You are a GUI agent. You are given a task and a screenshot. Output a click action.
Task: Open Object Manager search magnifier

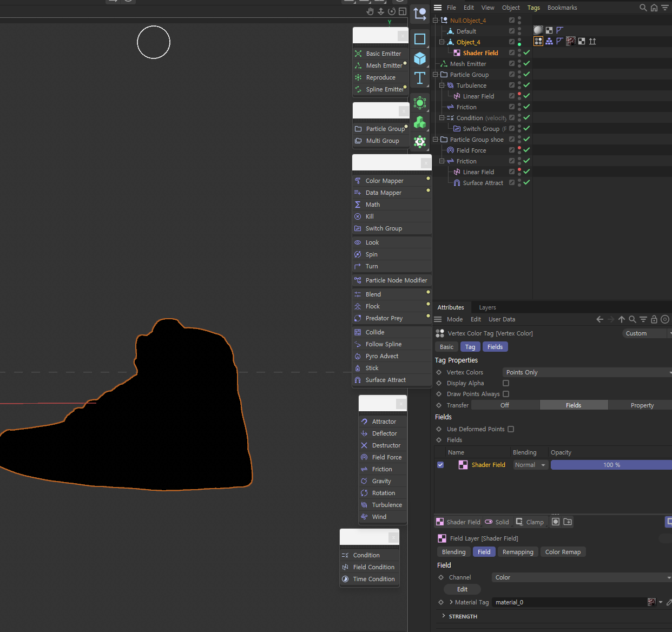(x=643, y=8)
